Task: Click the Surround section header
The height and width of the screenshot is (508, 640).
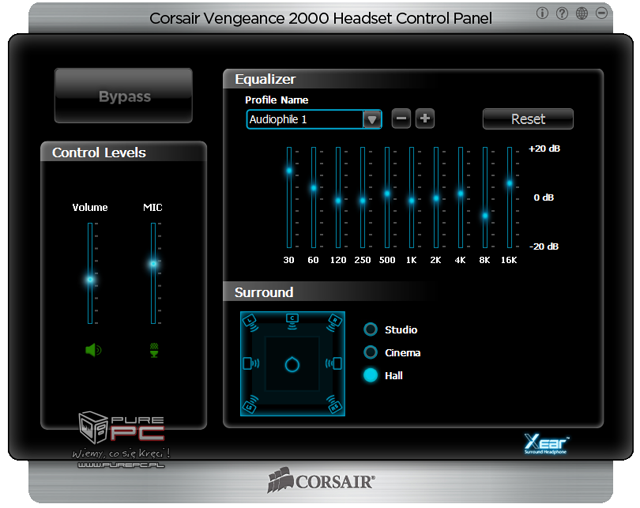Action: click(264, 292)
